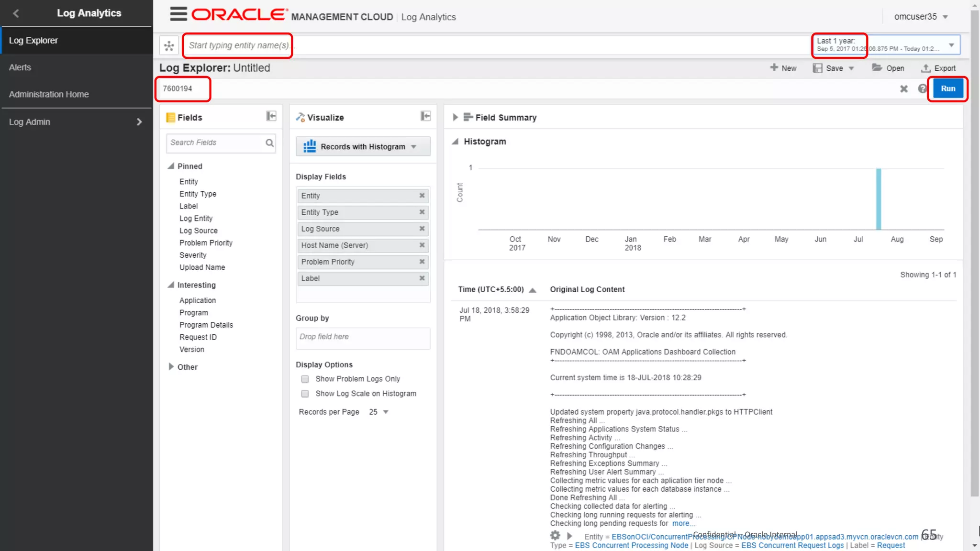The height and width of the screenshot is (551, 980).
Task: Click the EBS Concurrent Request Logs link
Action: [x=792, y=545]
